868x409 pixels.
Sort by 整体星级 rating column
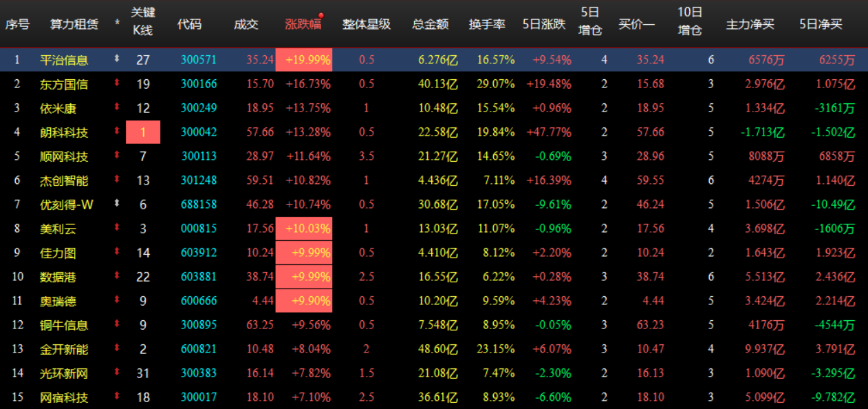coord(365,23)
